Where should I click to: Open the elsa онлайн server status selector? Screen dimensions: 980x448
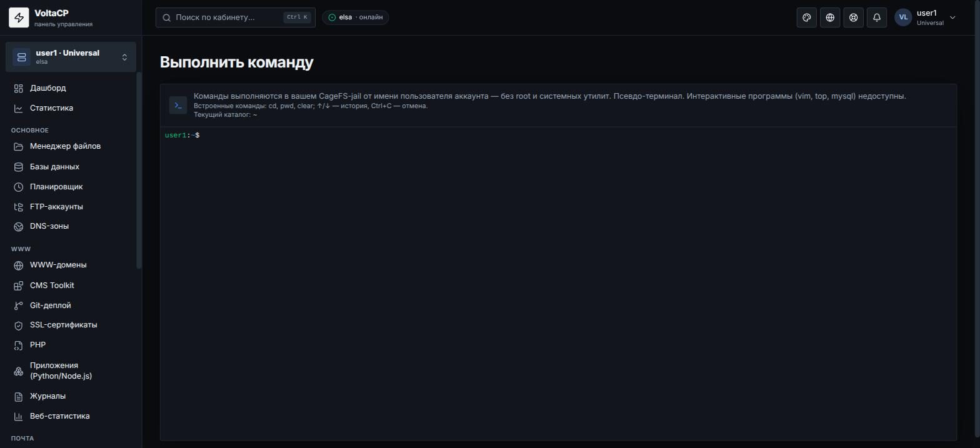[356, 17]
